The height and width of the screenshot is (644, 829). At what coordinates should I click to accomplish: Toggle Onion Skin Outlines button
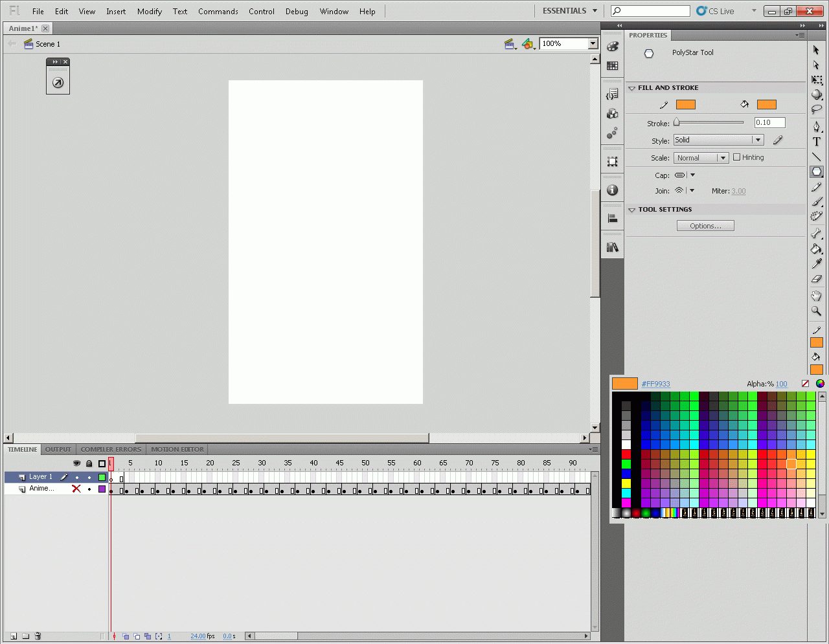tap(137, 636)
